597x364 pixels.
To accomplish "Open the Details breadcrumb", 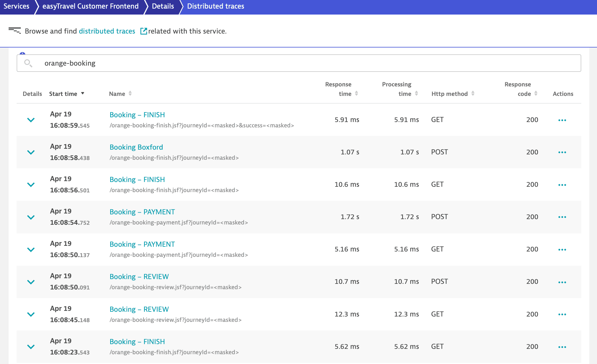I will click(163, 6).
